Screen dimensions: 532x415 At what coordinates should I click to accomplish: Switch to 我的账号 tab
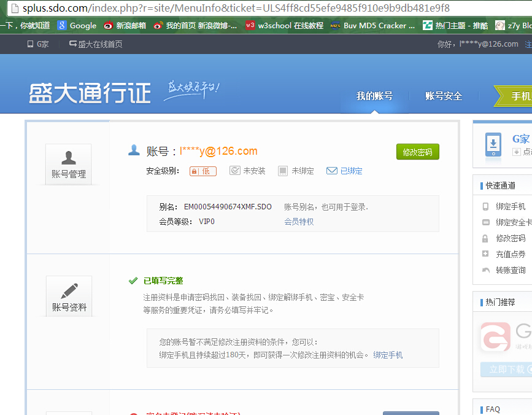pos(374,96)
